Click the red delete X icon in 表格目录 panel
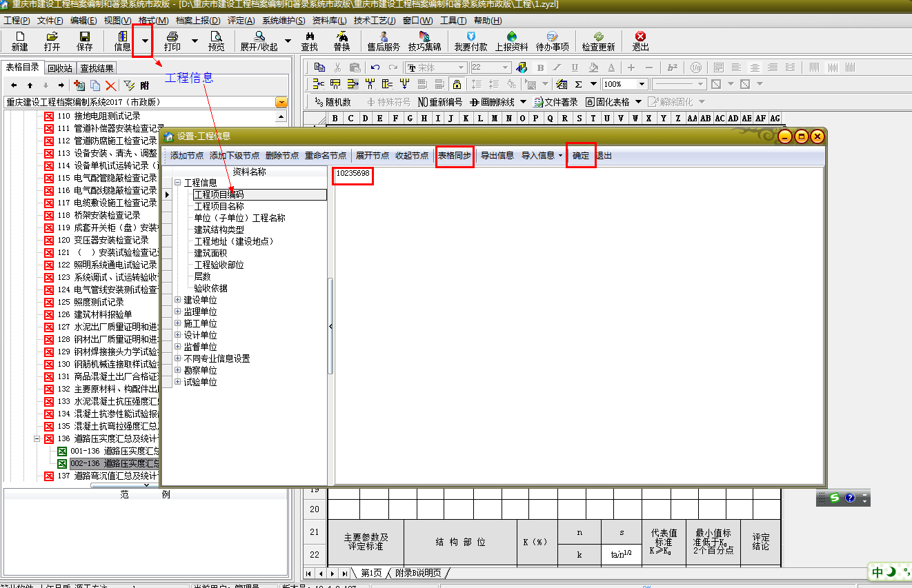The width and height of the screenshot is (912, 588). click(x=110, y=85)
